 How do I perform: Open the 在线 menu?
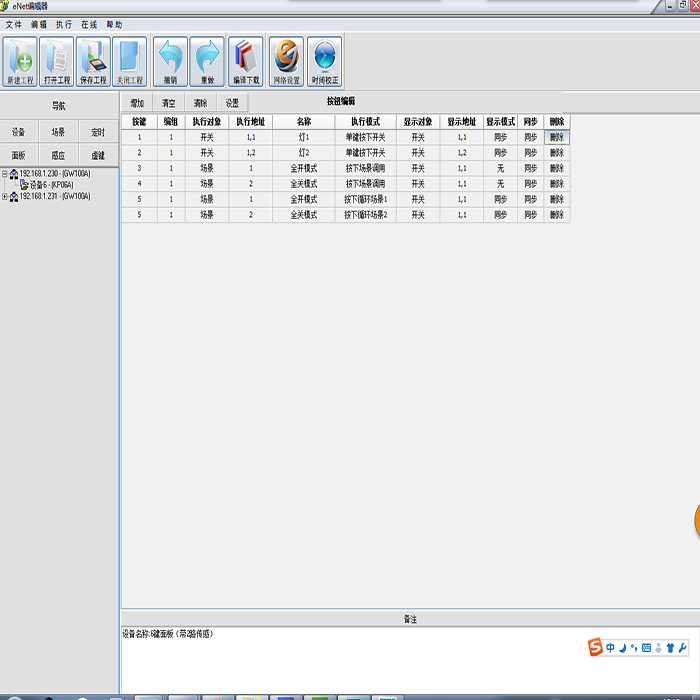[x=89, y=25]
